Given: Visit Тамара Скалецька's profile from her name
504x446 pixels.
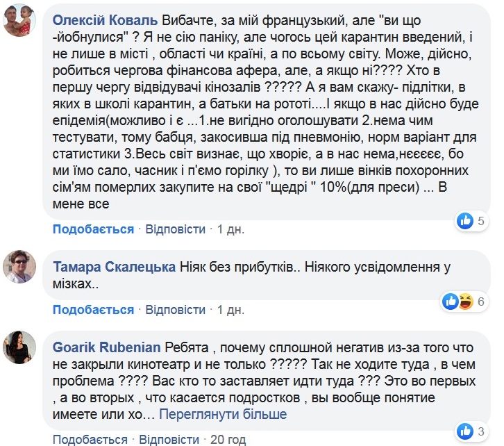Looking at the screenshot, I should coord(114,267).
